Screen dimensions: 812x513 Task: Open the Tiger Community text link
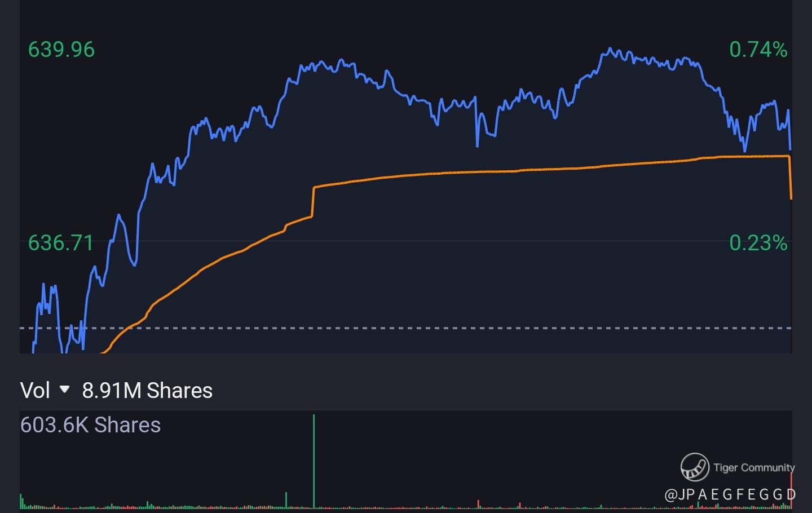753,467
